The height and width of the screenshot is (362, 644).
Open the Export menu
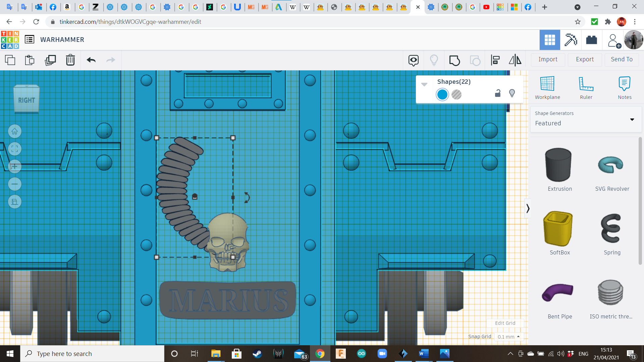(585, 60)
